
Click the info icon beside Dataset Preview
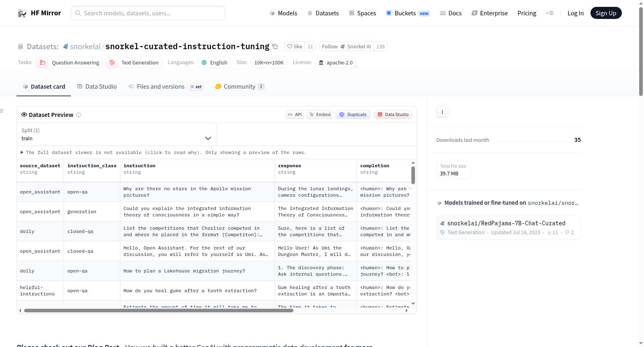(x=78, y=115)
